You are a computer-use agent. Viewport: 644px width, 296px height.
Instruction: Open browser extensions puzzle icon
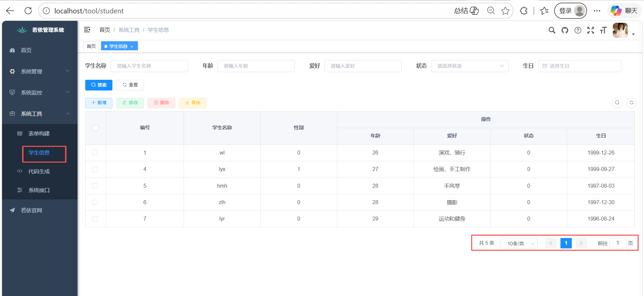point(524,11)
